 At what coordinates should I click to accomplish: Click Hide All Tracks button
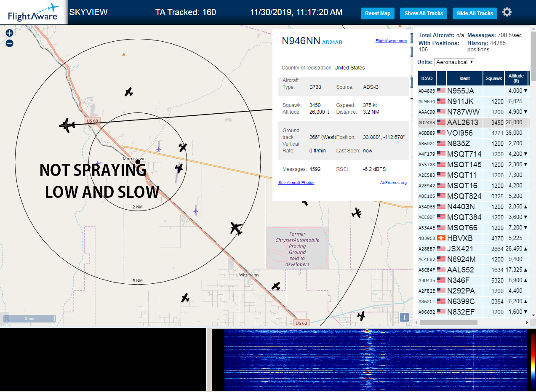[475, 13]
